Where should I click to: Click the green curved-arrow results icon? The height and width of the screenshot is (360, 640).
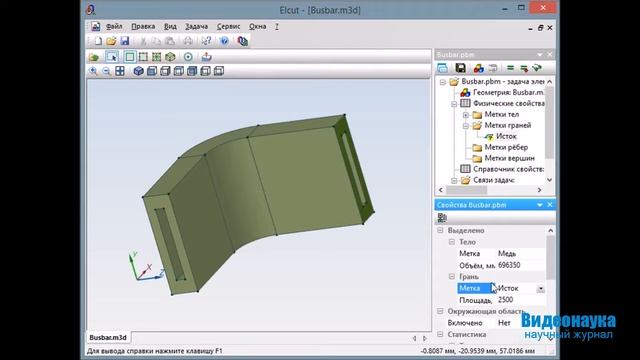537,68
